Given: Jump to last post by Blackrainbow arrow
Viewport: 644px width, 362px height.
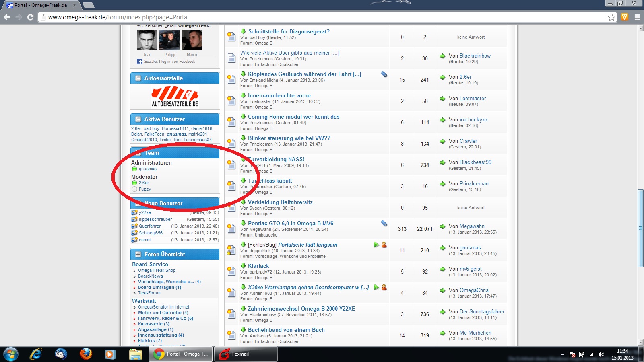Looking at the screenshot, I should coord(442,56).
